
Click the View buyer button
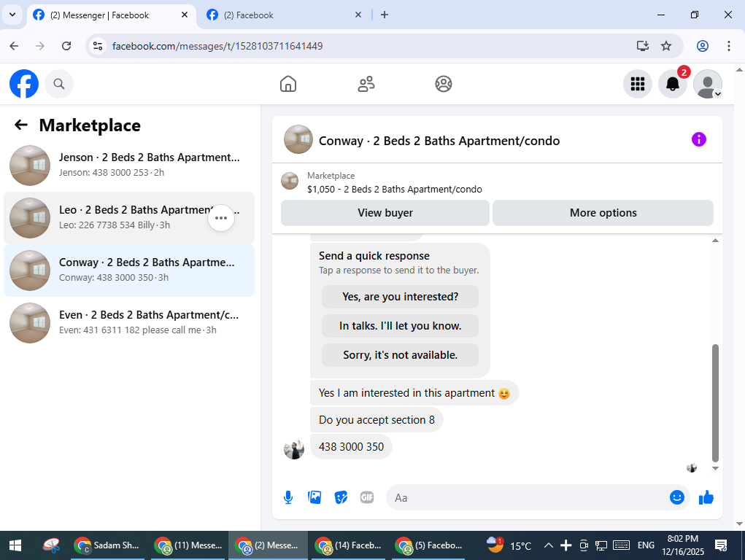click(385, 213)
